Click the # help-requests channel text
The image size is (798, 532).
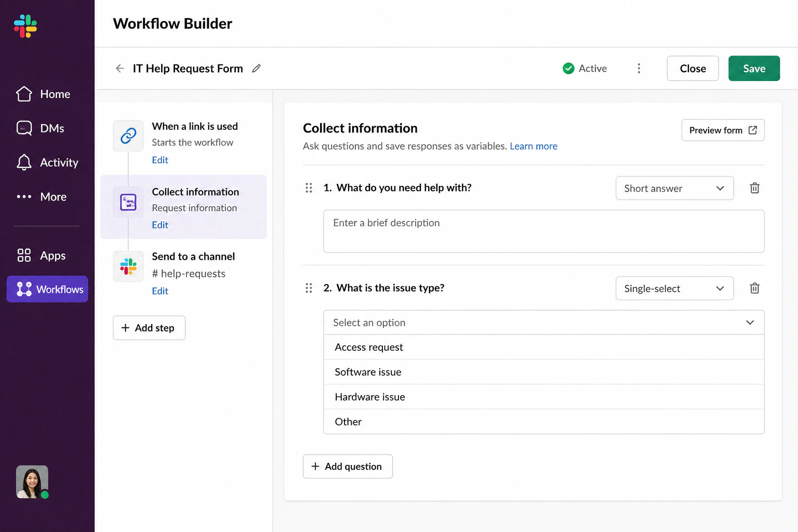pos(189,274)
